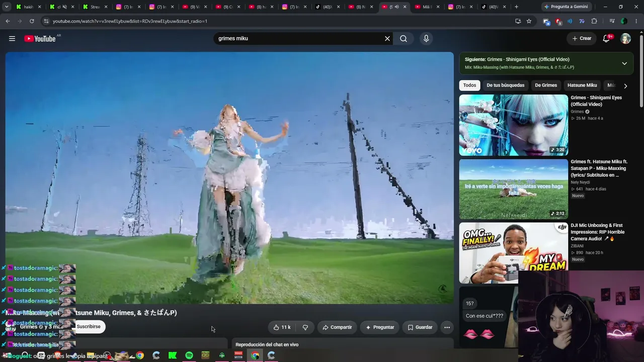
Task: Go to the YouTube home logo
Action: click(40, 39)
